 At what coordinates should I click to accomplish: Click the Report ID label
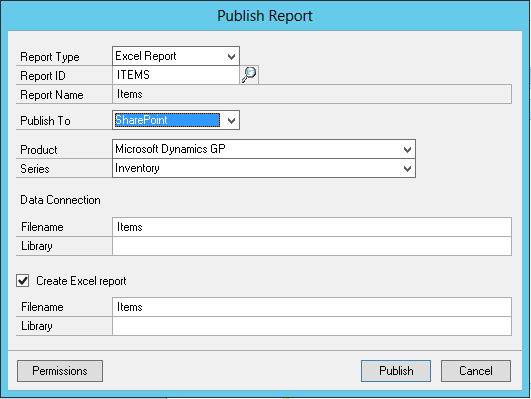(43, 76)
